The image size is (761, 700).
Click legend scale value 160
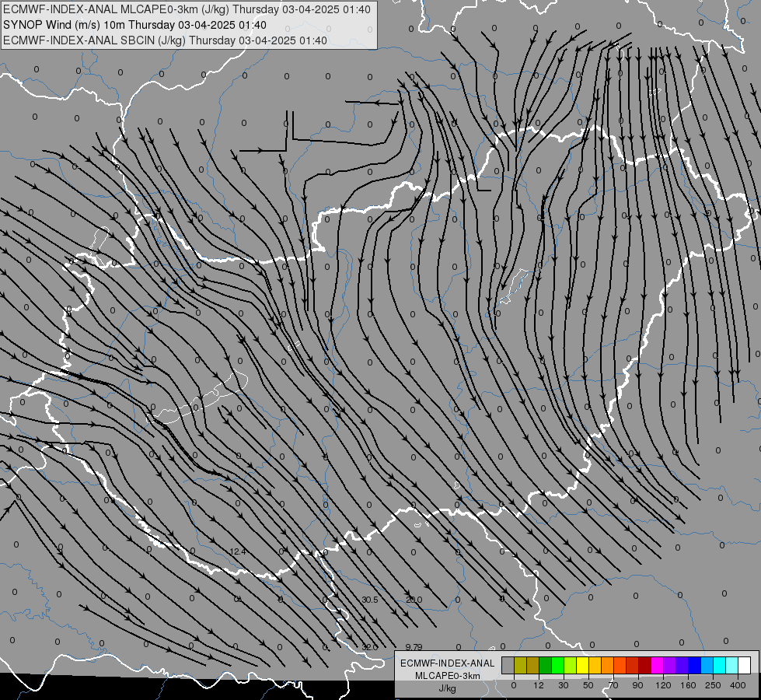click(x=688, y=685)
